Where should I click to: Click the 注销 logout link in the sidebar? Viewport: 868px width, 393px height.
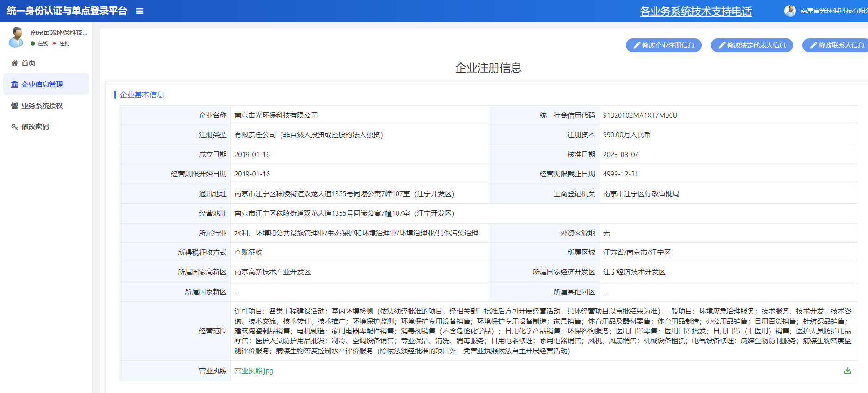(x=64, y=43)
